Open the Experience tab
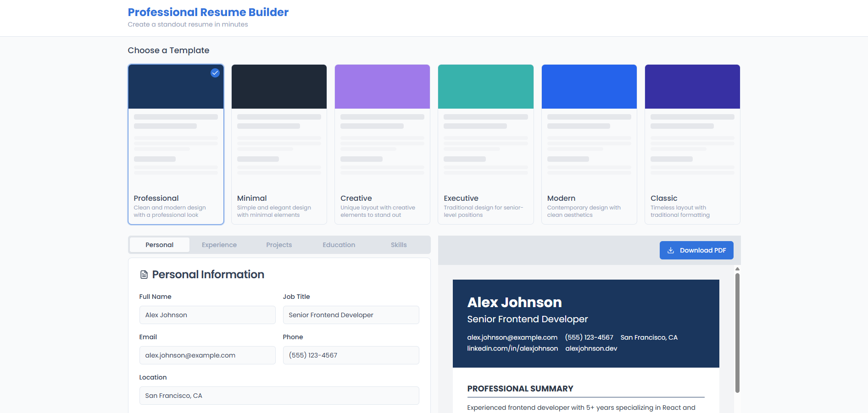 pyautogui.click(x=219, y=245)
